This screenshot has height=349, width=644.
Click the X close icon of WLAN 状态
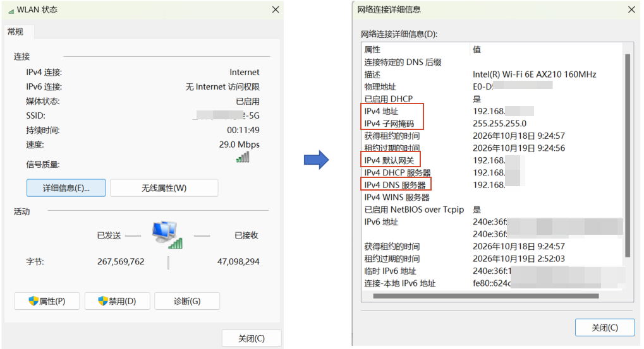click(275, 9)
